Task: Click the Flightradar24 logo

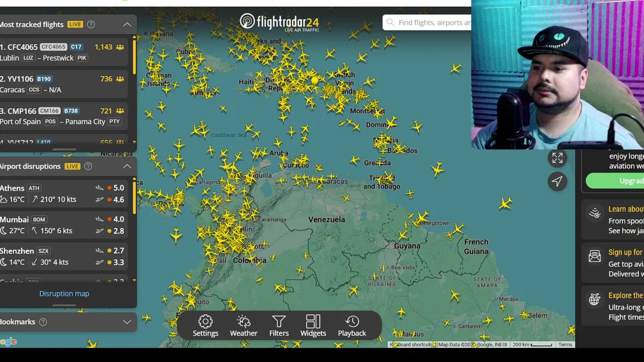Action: (279, 23)
